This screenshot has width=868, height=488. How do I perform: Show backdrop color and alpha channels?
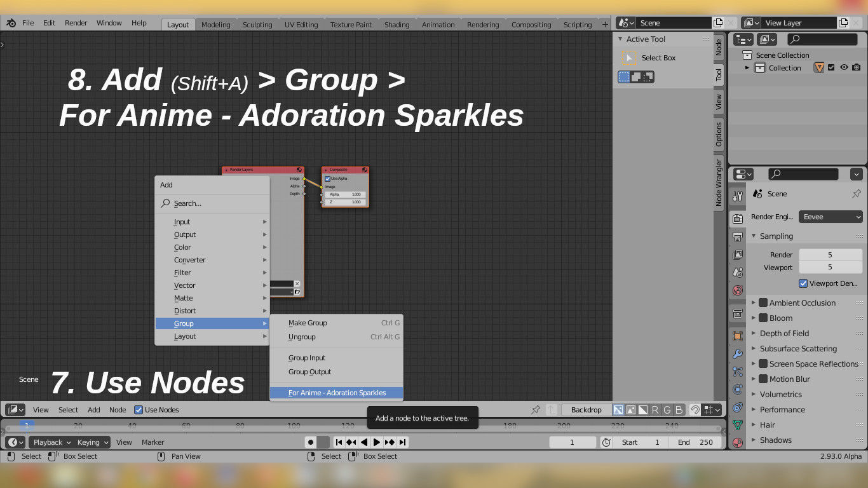tap(618, 410)
